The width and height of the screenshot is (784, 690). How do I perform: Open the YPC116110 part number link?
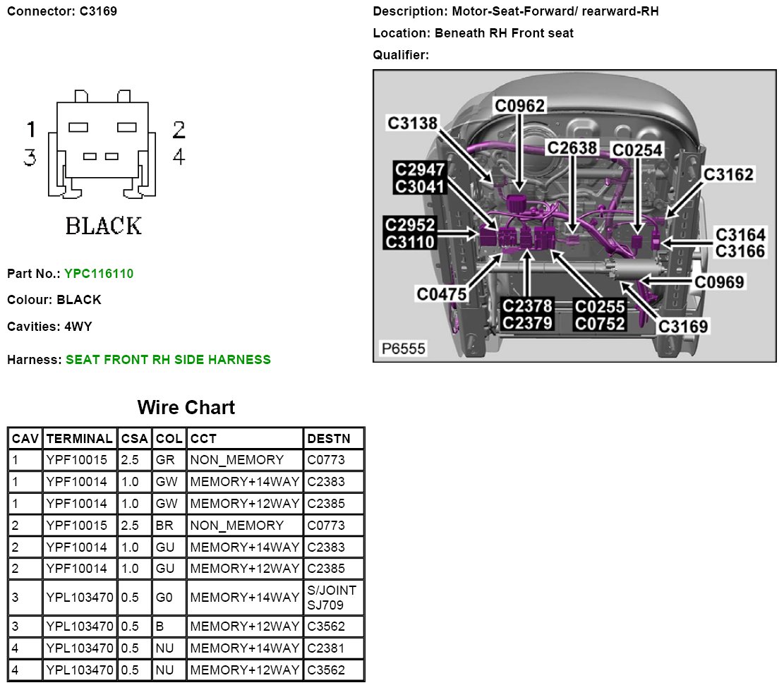pyautogui.click(x=98, y=273)
